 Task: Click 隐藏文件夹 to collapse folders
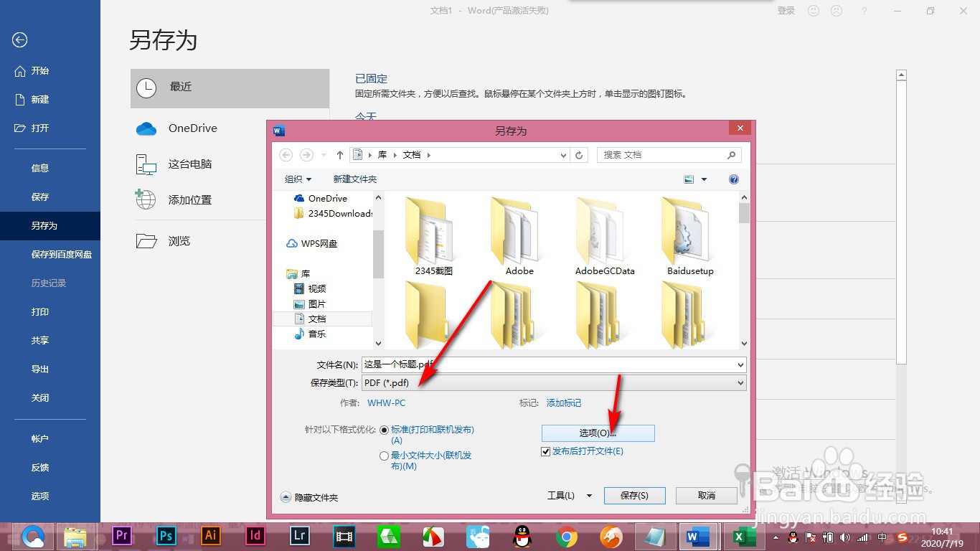309,497
